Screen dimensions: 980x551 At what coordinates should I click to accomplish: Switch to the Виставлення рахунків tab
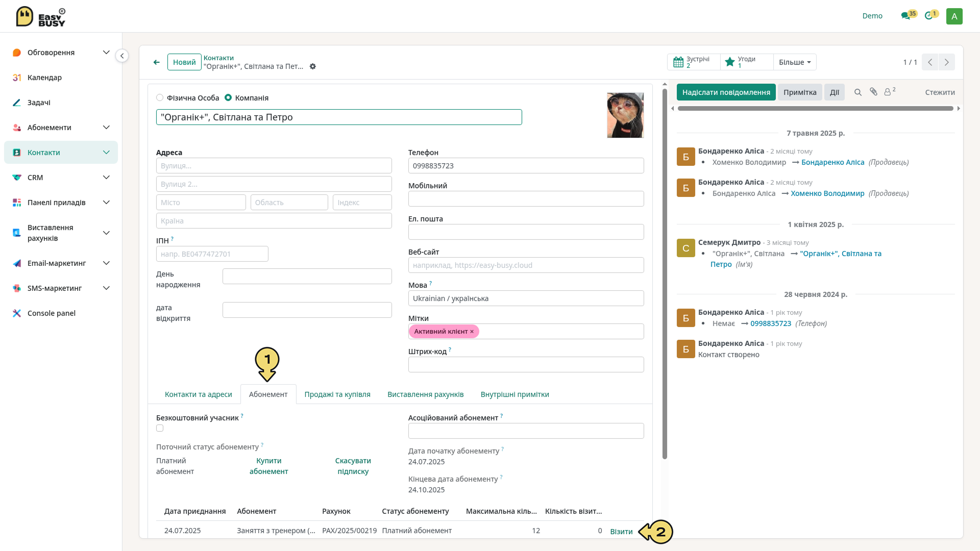[425, 394]
